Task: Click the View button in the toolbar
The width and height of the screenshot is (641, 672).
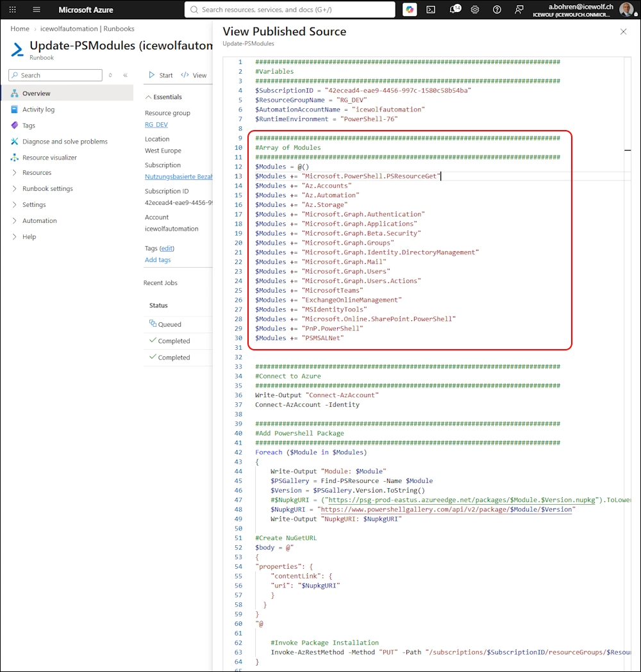Action: coord(194,75)
